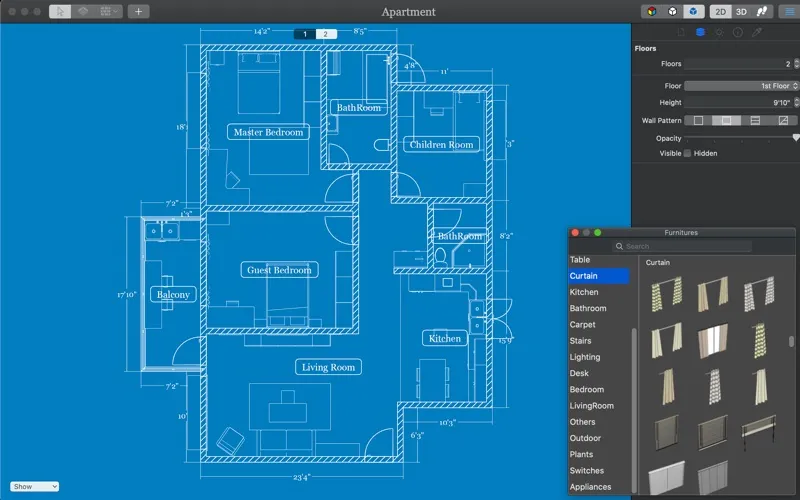Viewport: 800px width, 500px height.
Task: Click the plus add button in toolbar
Action: point(138,11)
